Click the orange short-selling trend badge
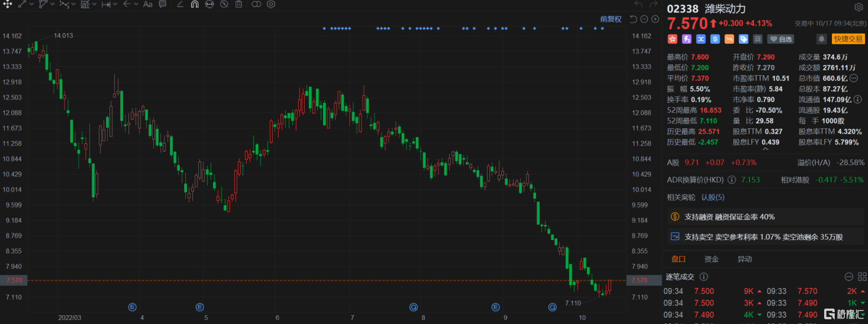Viewport: 868px width, 324px height. coord(730,39)
